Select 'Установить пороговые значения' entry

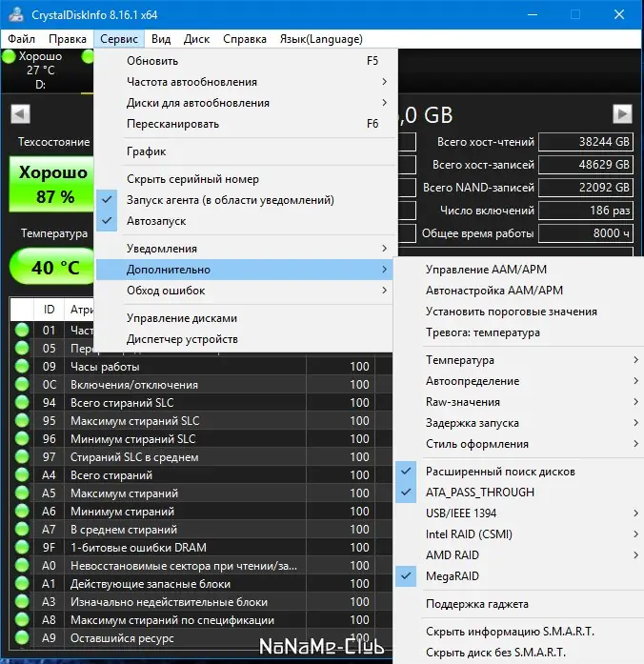pyautogui.click(x=519, y=312)
